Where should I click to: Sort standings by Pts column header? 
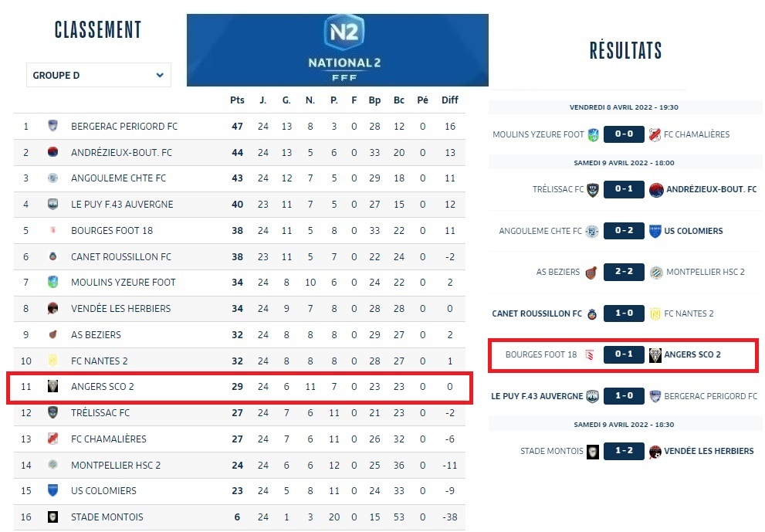click(237, 100)
